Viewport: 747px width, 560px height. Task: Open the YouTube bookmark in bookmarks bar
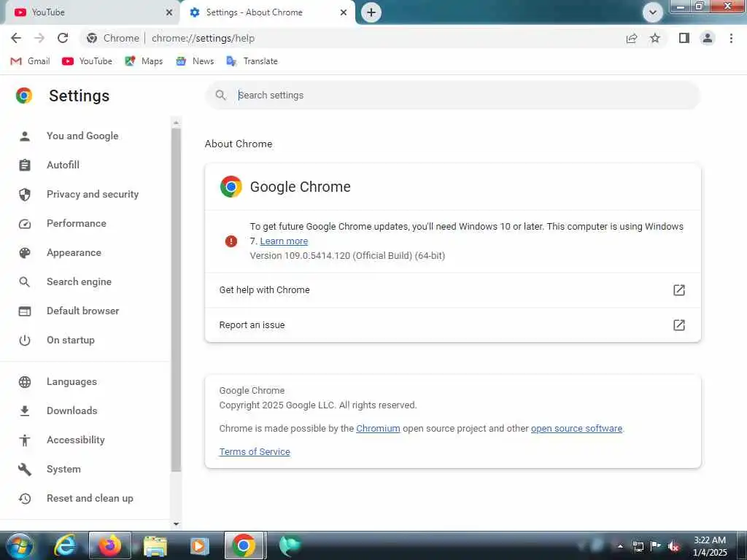tap(88, 61)
